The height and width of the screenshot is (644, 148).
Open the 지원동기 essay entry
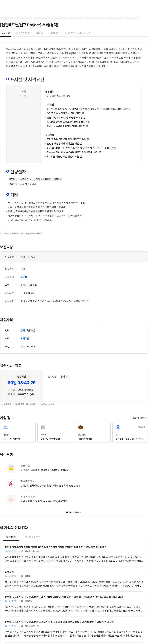pos(9,572)
